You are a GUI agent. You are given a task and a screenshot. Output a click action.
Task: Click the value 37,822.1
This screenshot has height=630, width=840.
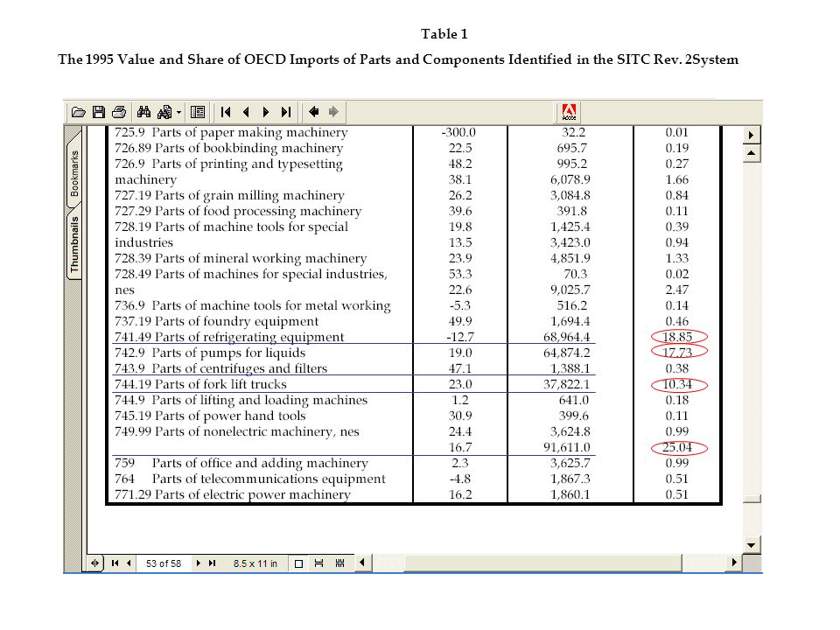coord(566,384)
